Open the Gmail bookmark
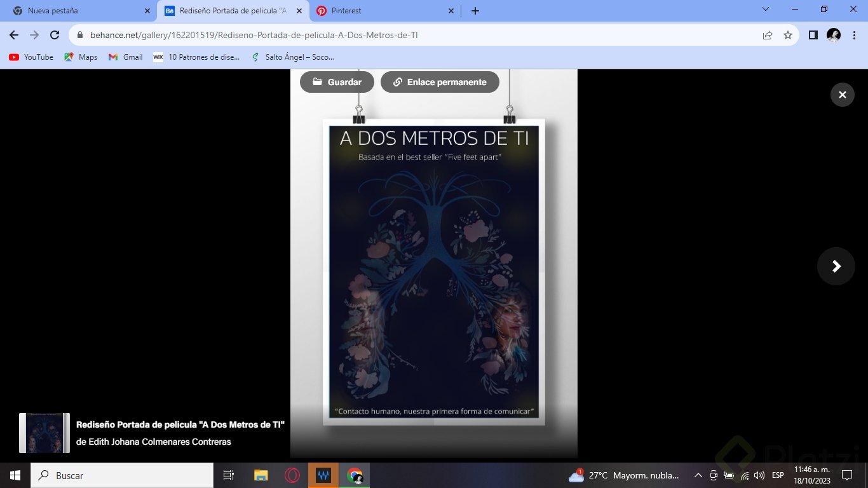 coord(125,57)
